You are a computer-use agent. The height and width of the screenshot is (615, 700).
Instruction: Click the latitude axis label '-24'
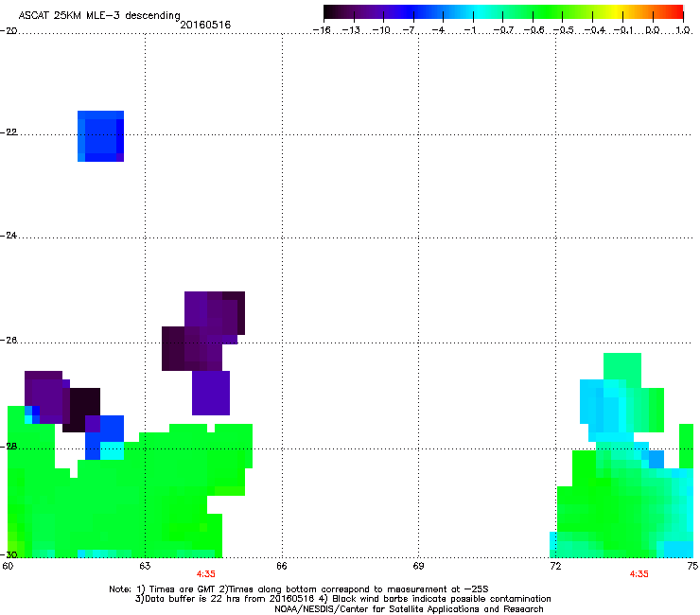point(9,236)
